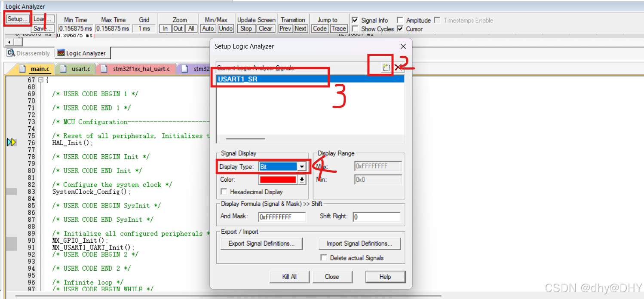Click Update Screen Clear

click(265, 28)
